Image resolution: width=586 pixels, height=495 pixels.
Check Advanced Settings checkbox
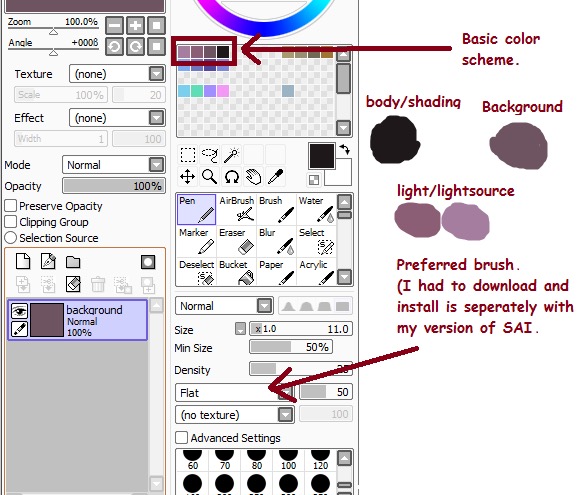point(181,437)
